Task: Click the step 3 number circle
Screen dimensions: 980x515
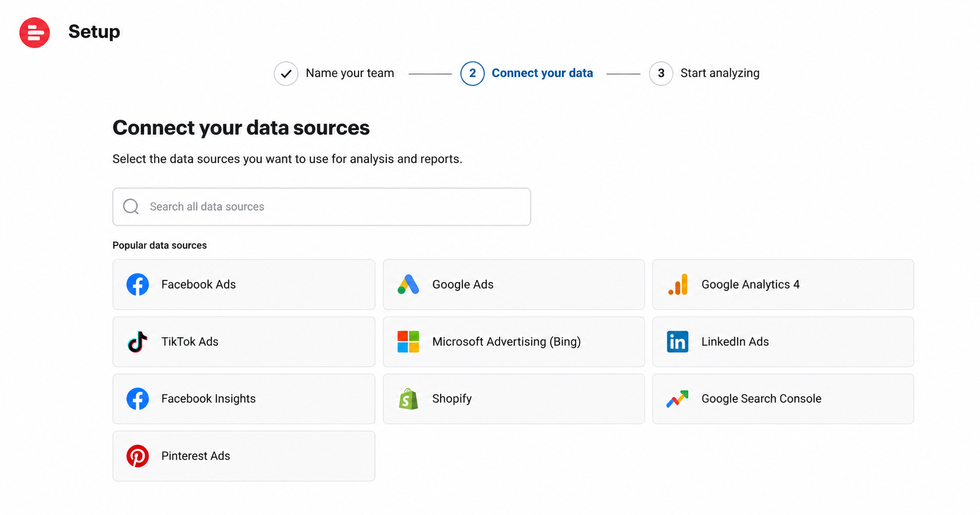Action: pos(661,74)
